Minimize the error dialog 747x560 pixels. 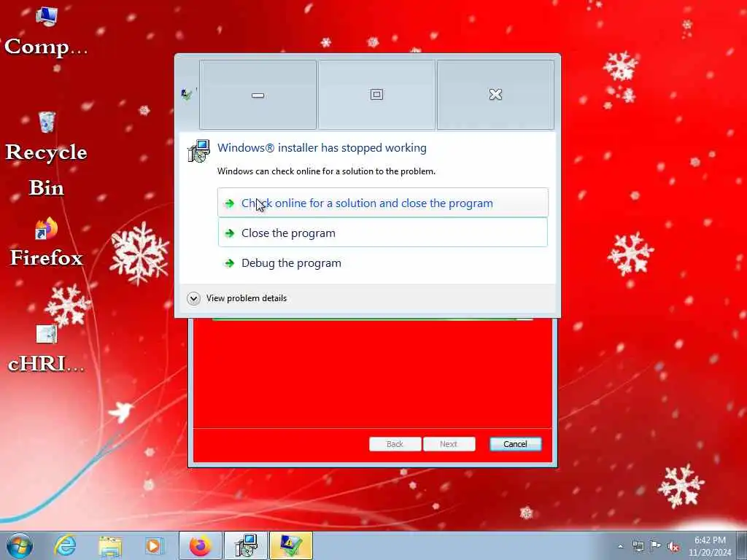click(258, 94)
